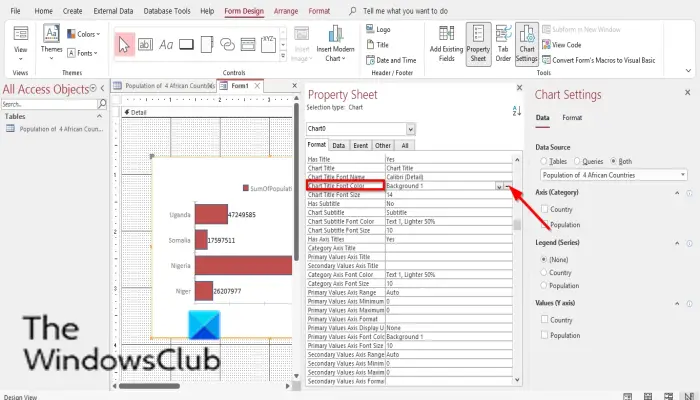Switch to Property Sheet Event tab
Image resolution: width=700 pixels, height=400 pixels.
coord(360,145)
